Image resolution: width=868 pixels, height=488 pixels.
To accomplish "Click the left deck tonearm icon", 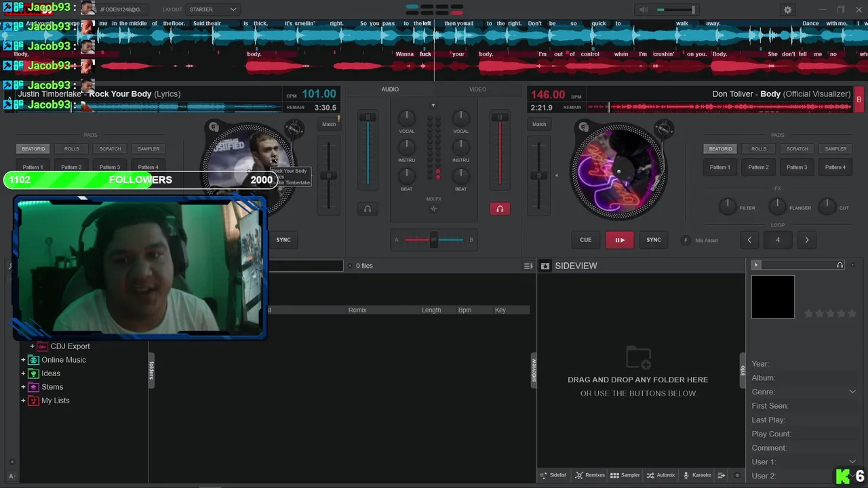I will [x=294, y=128].
